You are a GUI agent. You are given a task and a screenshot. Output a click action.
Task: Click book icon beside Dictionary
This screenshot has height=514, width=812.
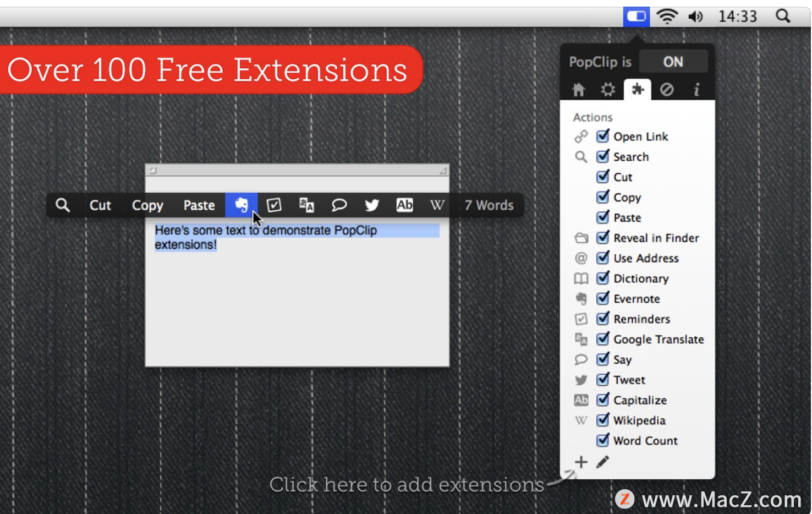(x=581, y=278)
